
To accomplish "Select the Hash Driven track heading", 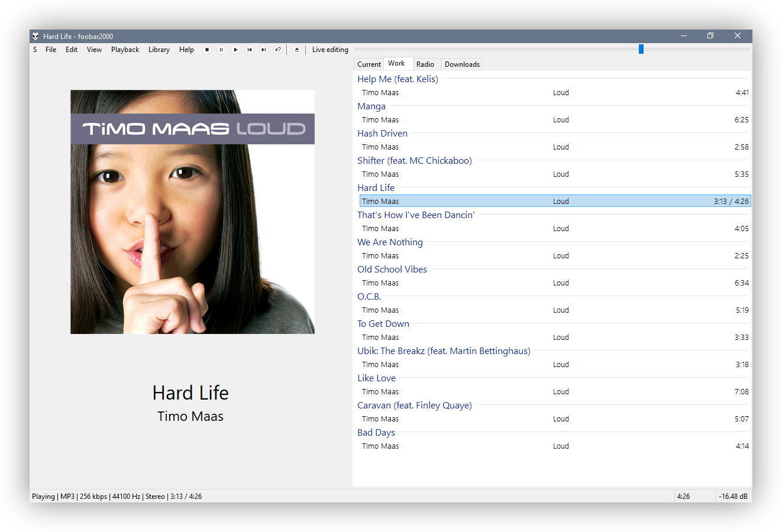I will point(382,133).
